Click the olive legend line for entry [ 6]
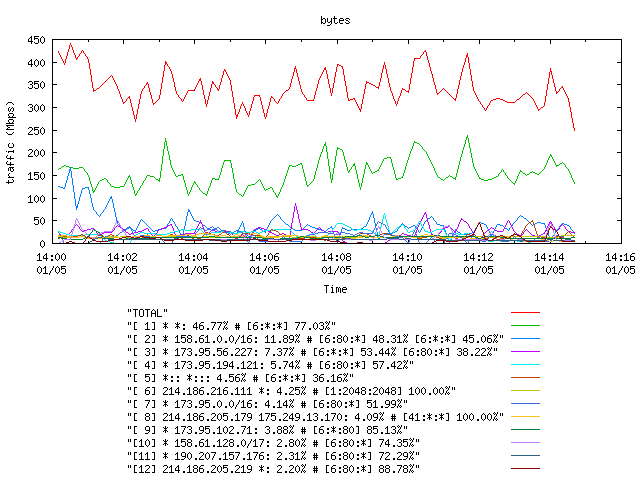Image resolution: width=640 pixels, height=480 pixels. [x=525, y=391]
